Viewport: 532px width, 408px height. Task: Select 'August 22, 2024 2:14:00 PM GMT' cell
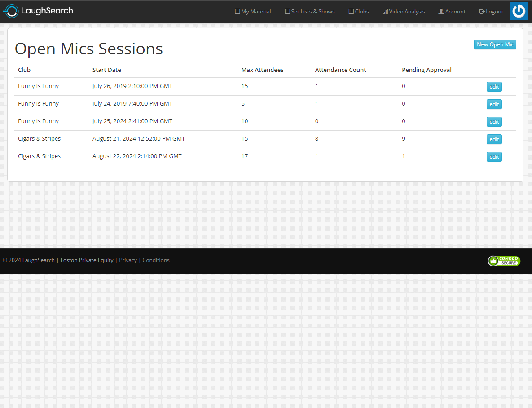(137, 156)
